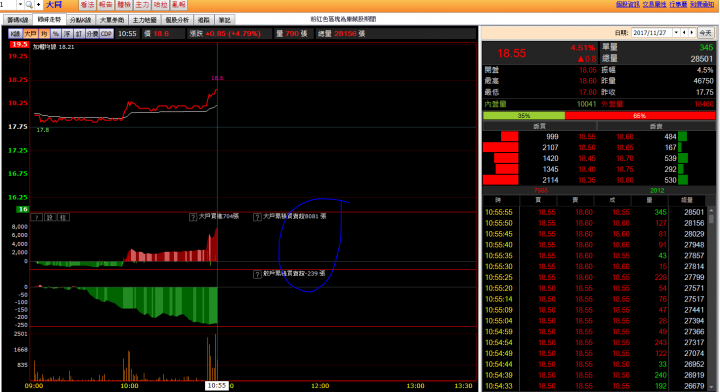
Task: Click the 主力 button in the top bar
Action: (142, 5)
